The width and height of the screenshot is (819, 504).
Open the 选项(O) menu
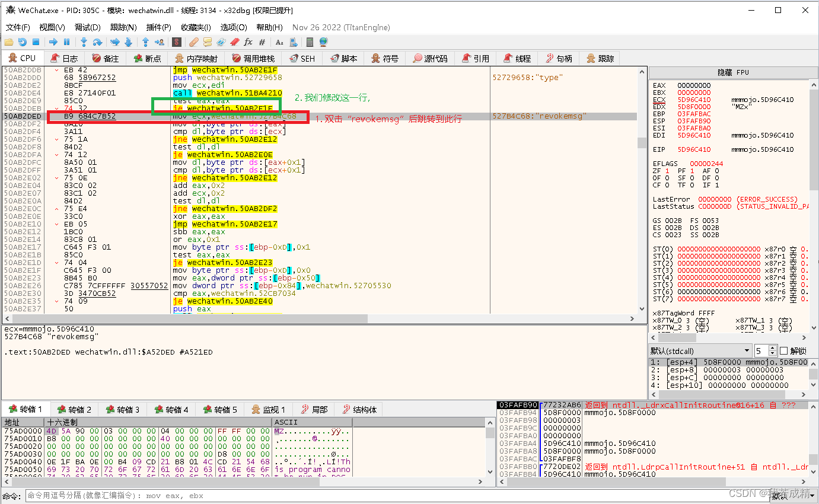pos(234,27)
